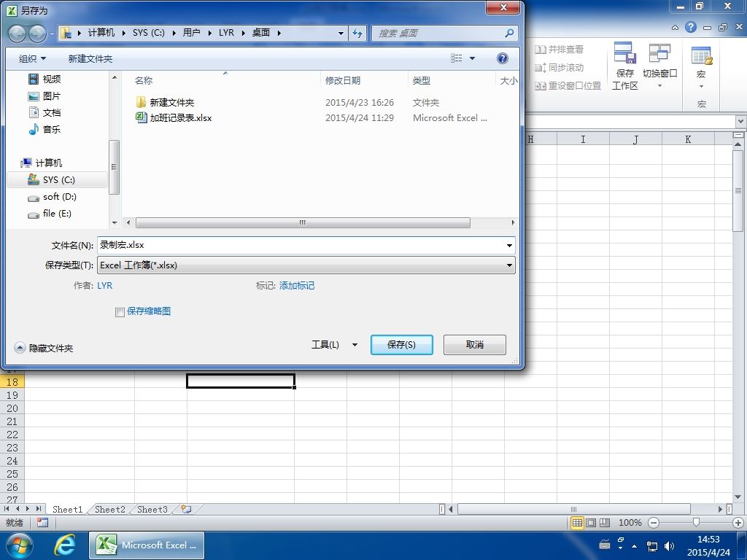
Task: Click the insert worksheet tab icon
Action: (x=186, y=509)
